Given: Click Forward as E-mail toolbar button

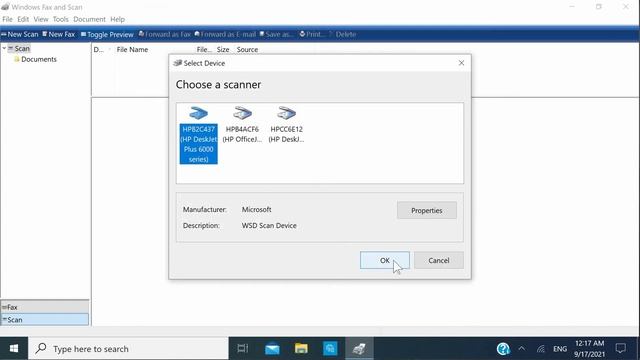Looking at the screenshot, I should 225,34.
